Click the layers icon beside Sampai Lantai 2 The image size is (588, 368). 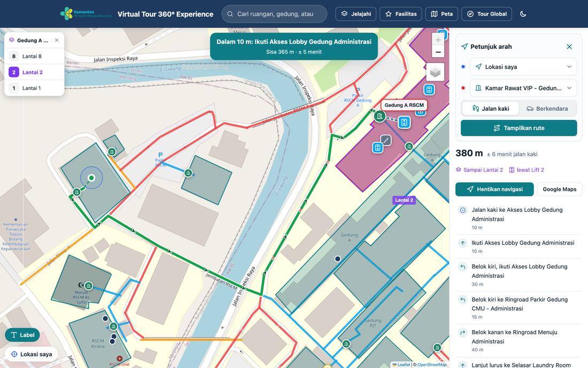point(458,170)
